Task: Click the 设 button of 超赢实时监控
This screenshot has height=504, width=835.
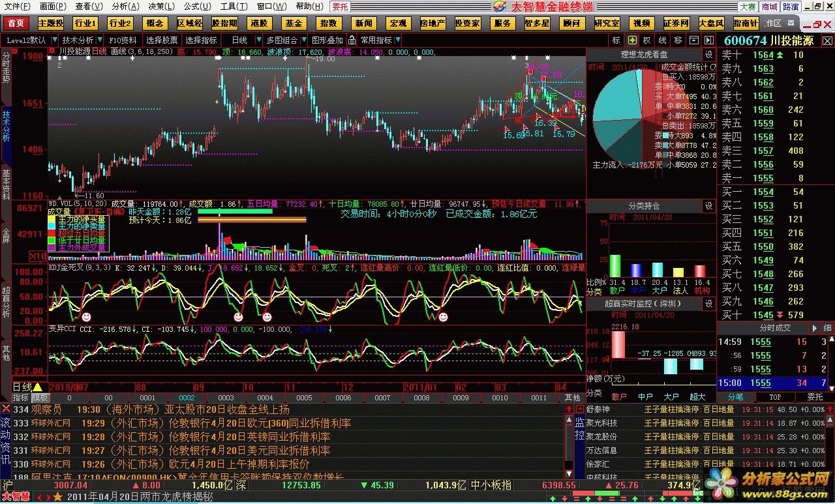Action: (x=708, y=303)
